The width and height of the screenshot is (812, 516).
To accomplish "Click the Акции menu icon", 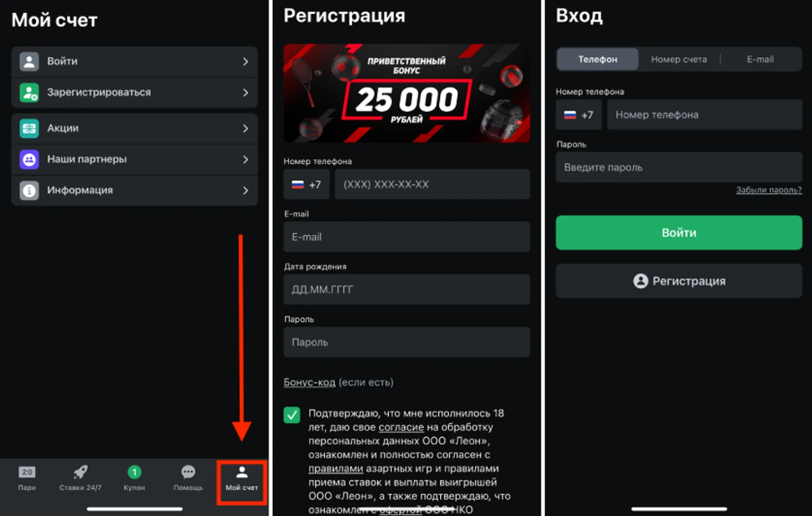I will click(29, 129).
